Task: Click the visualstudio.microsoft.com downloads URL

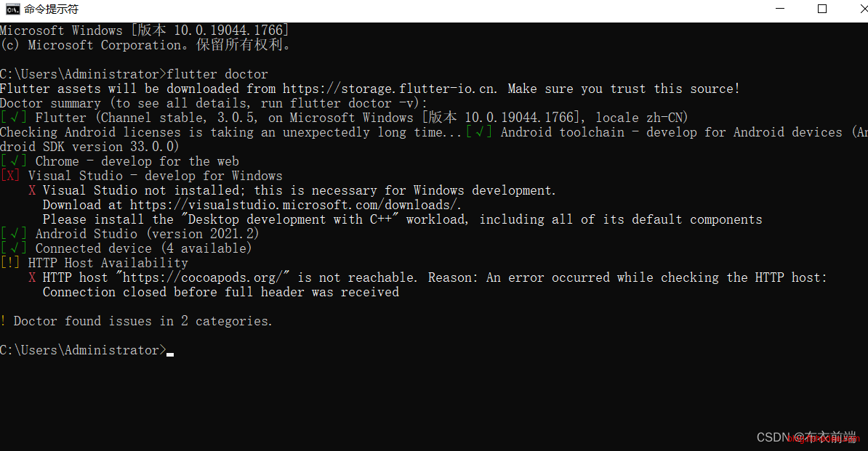Action: [295, 205]
